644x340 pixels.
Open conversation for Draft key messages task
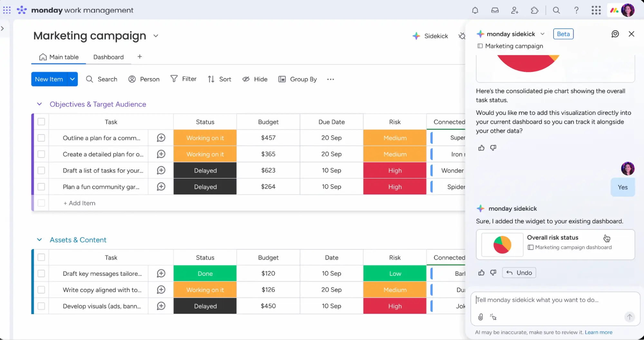click(x=161, y=274)
